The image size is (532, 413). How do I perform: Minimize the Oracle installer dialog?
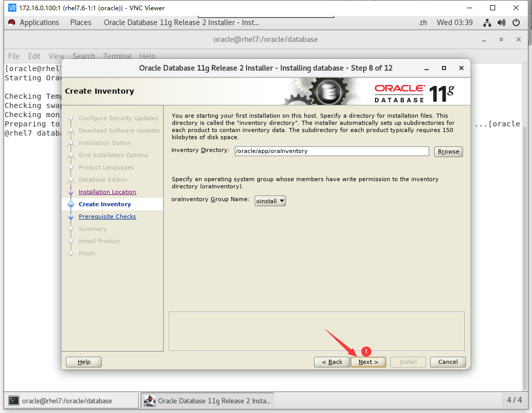pos(427,69)
